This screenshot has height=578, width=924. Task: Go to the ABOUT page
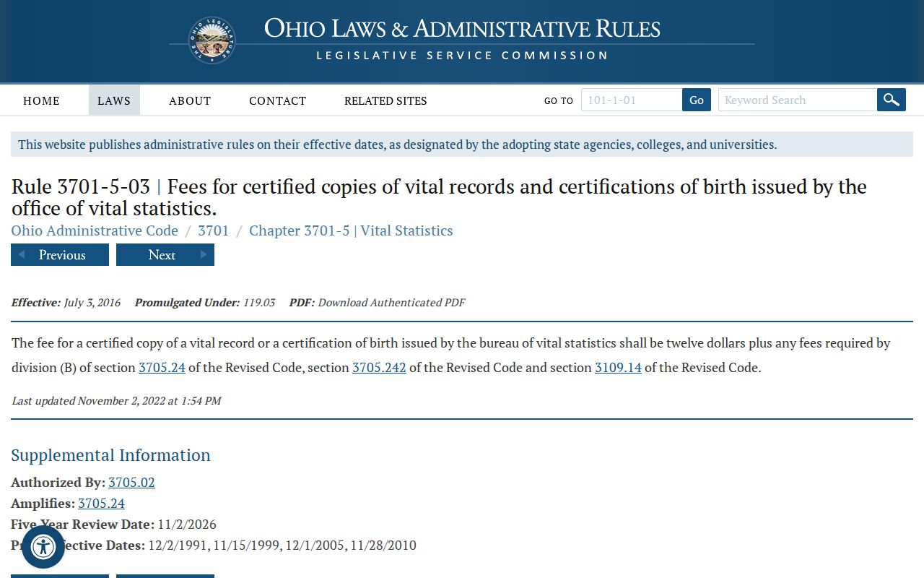(x=190, y=100)
